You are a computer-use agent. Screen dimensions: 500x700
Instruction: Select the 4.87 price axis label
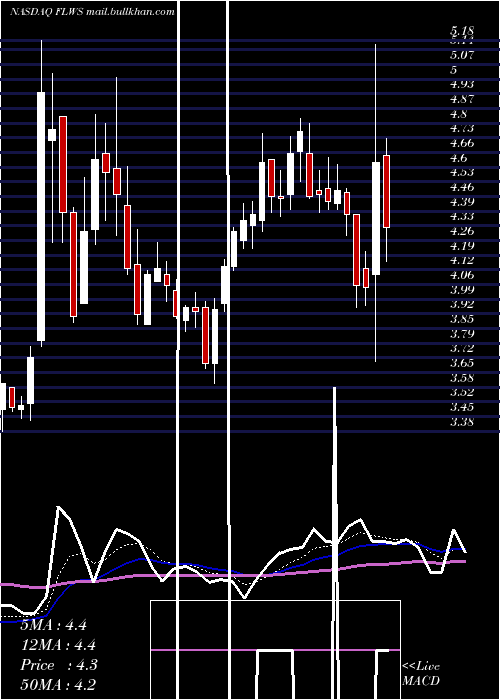click(462, 99)
